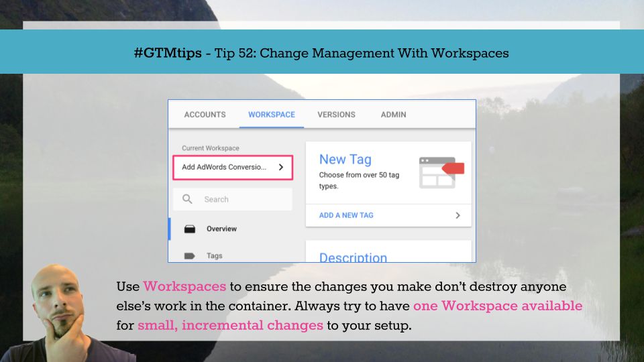Click the New Tag heading
Image resolution: width=644 pixels, height=362 pixels.
point(345,160)
